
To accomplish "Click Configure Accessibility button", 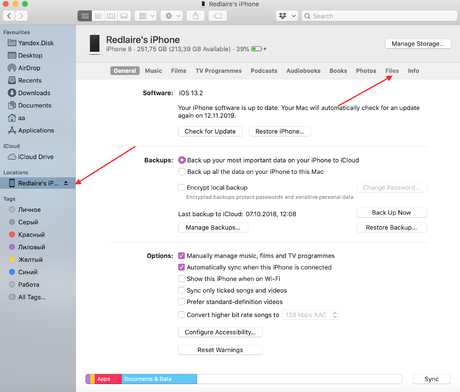I will pos(220,332).
